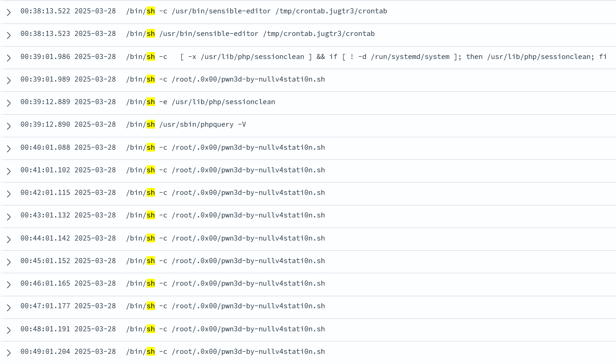
Task: Select timestamp 00:39:01.989 2025-03-28
Action: [68, 79]
